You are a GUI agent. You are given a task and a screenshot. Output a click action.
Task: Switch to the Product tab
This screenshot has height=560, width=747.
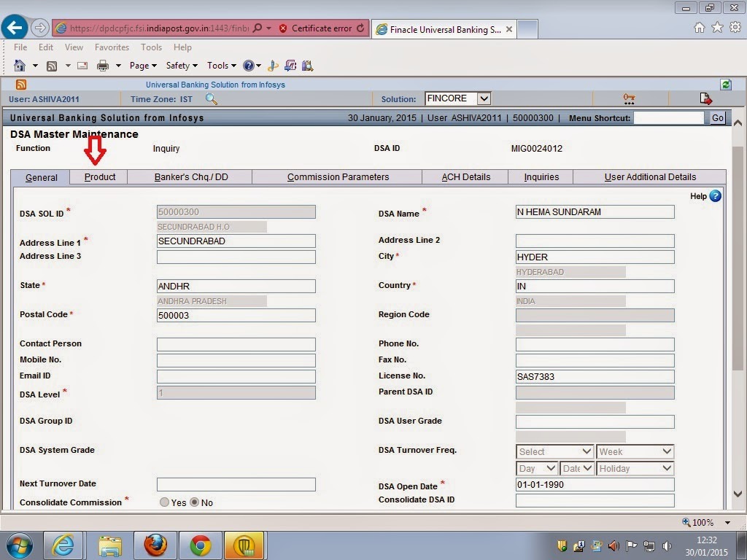tap(99, 177)
